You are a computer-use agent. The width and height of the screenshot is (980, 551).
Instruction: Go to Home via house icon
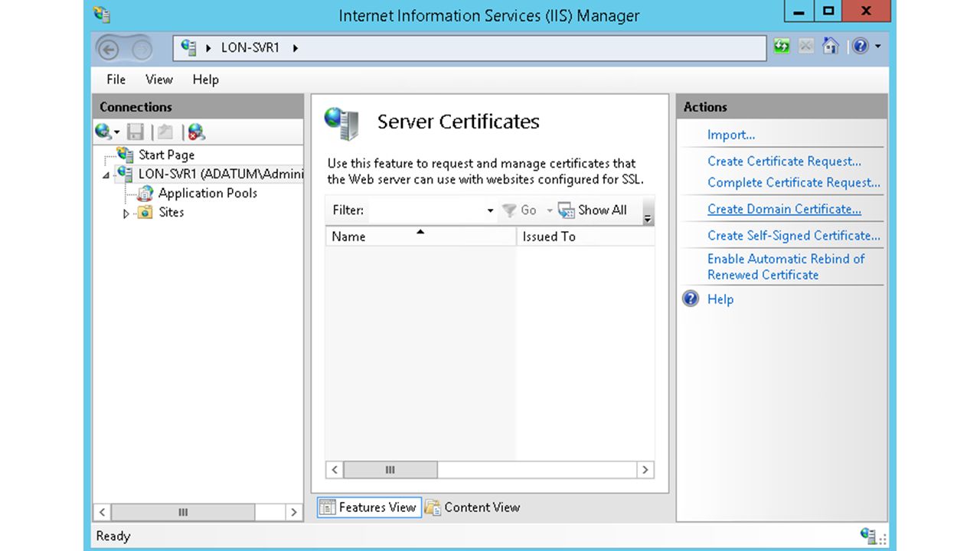831,47
